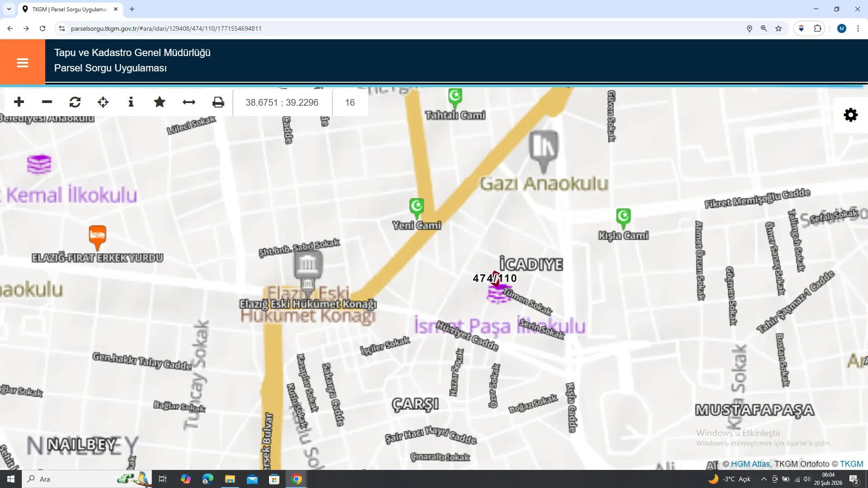868x488 pixels.
Task: Click the ÇARŞI neighborhood label
Action: click(415, 404)
